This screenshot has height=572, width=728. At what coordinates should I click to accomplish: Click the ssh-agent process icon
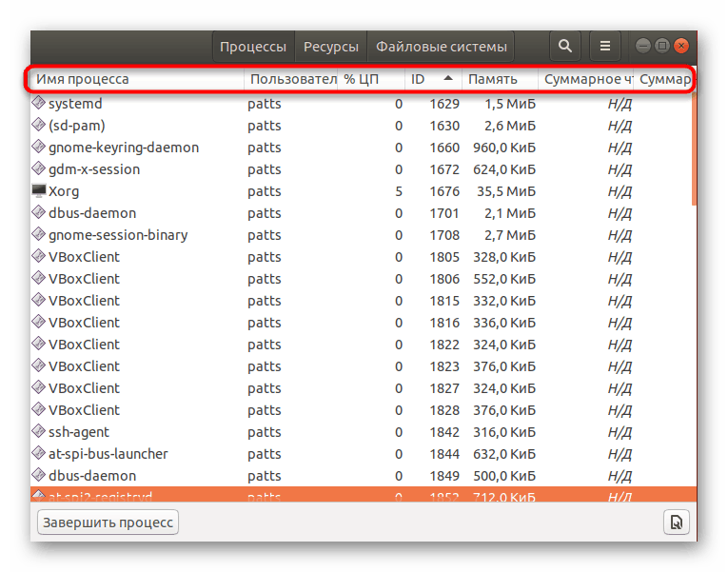[x=38, y=431]
